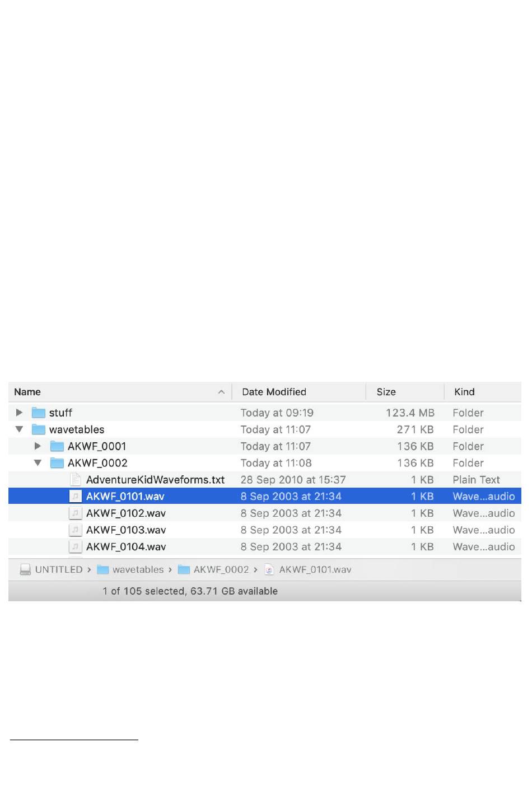Go to UNTITLED in the path bar
Image resolution: width=532 pixels, height=795 pixels.
click(59, 569)
